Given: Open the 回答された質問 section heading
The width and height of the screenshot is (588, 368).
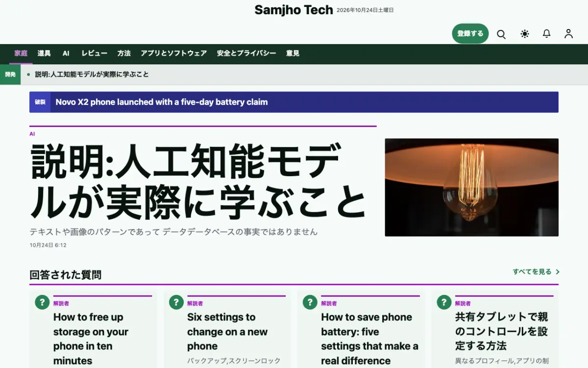Looking at the screenshot, I should (x=66, y=275).
